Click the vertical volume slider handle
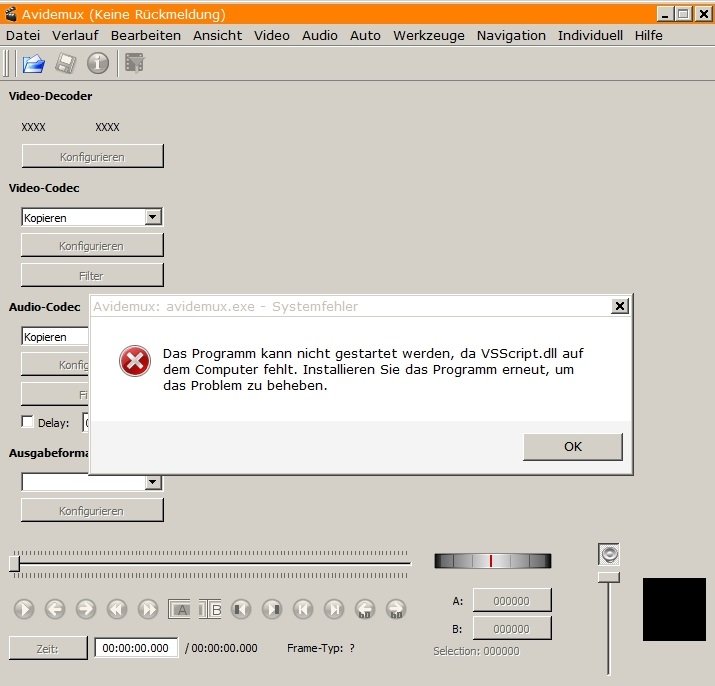The image size is (715, 686). pos(609,577)
